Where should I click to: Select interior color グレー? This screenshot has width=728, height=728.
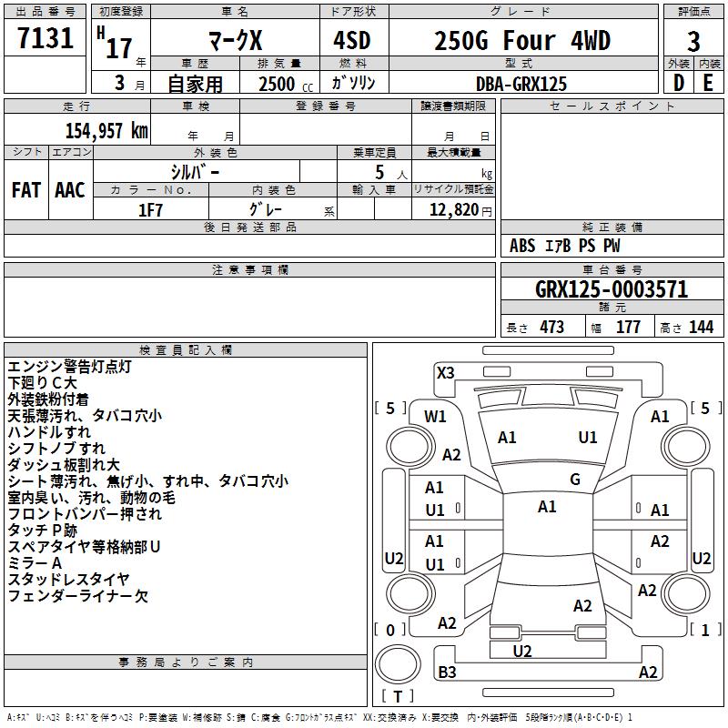click(x=266, y=209)
